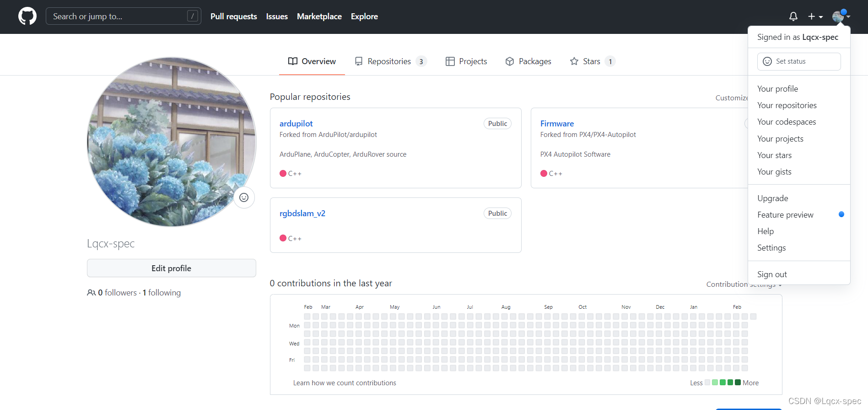Viewport: 868px width, 410px height.
Task: Go to Marketplace
Action: click(x=319, y=16)
